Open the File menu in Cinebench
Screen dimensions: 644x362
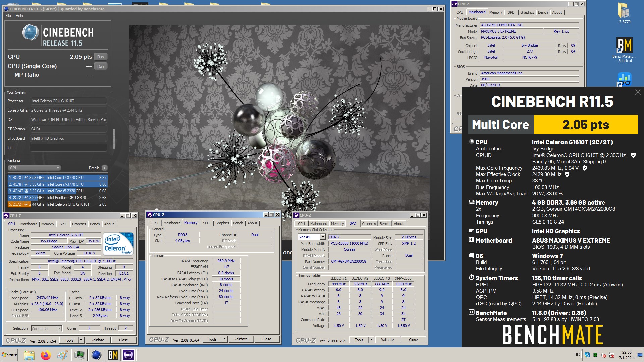[8, 16]
